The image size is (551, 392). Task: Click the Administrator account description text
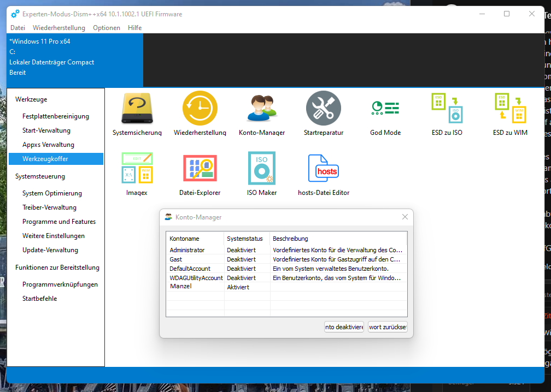tap(337, 250)
